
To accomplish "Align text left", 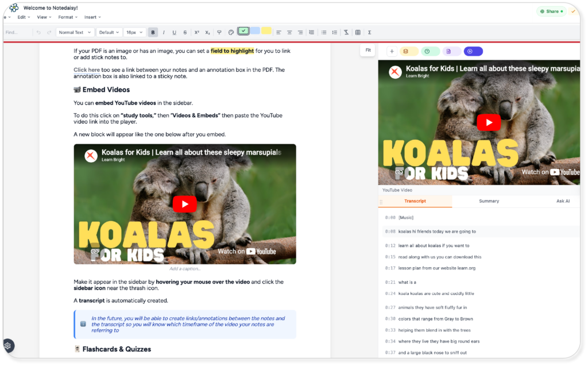I will (278, 33).
